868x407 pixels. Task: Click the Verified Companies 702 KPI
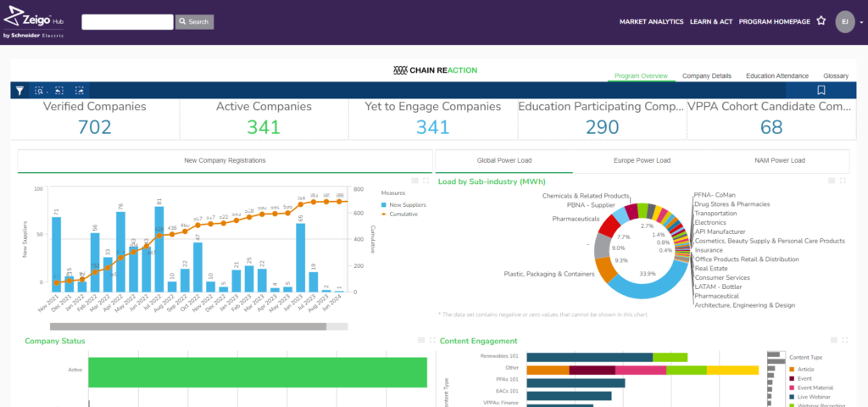pos(95,119)
